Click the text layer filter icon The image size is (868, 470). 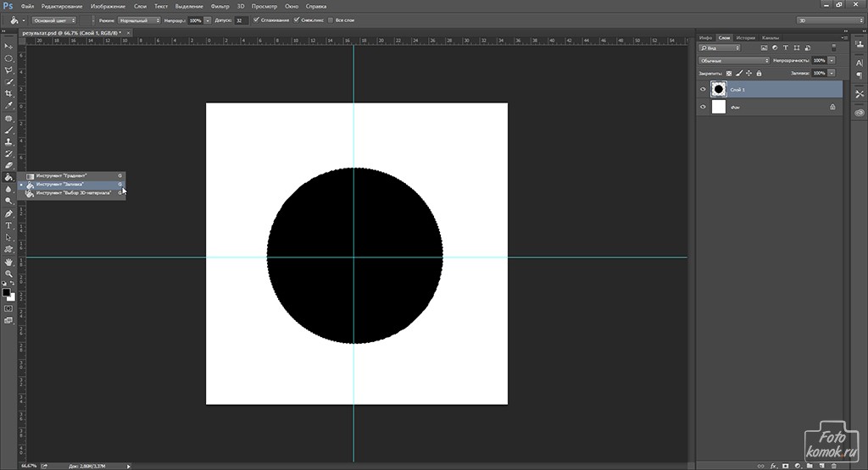click(x=786, y=48)
